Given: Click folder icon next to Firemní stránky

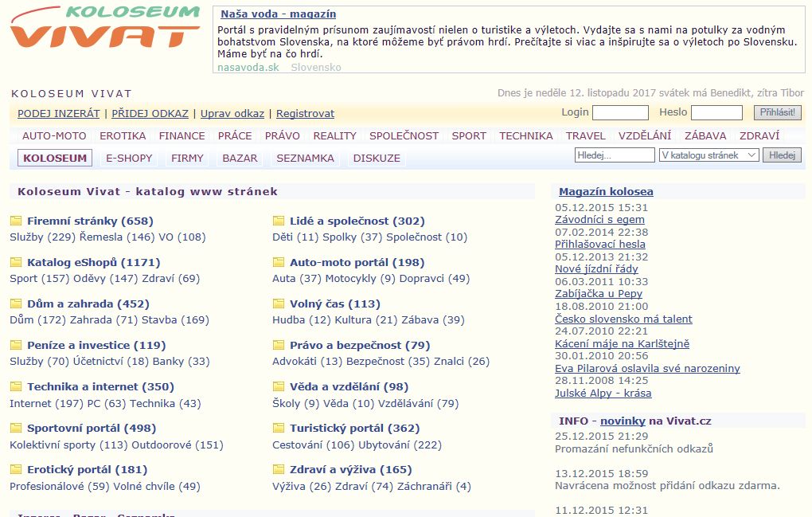Looking at the screenshot, I should (x=16, y=221).
